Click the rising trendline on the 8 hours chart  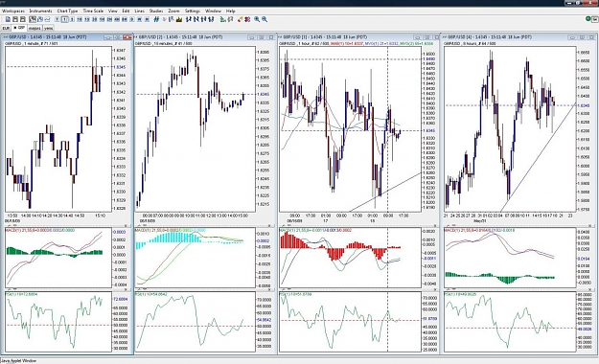539,156
